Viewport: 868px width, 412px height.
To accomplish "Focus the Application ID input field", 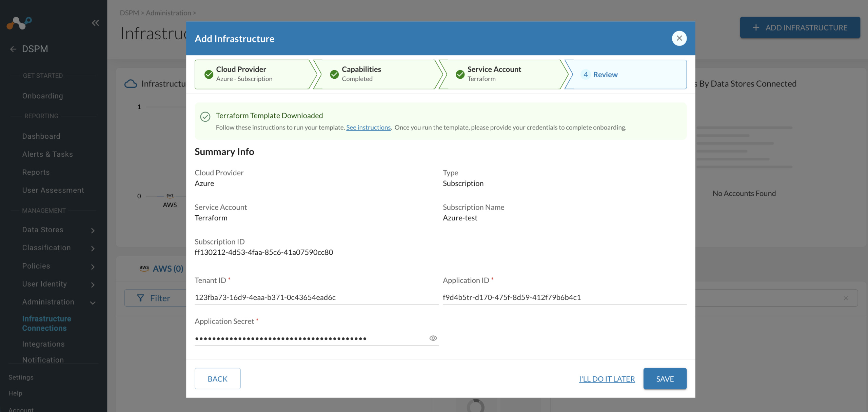I will (565, 297).
